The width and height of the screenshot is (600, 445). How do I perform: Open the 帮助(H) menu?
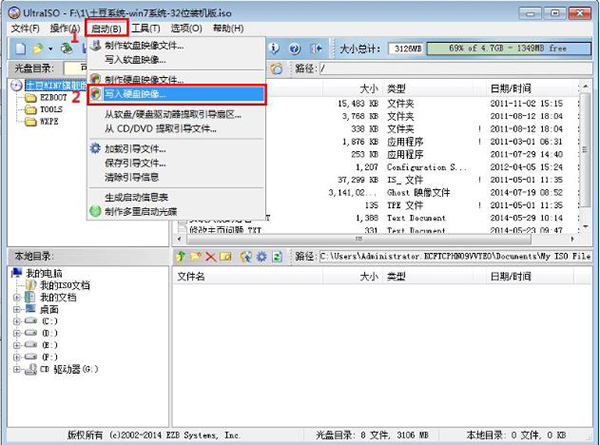pyautogui.click(x=228, y=28)
